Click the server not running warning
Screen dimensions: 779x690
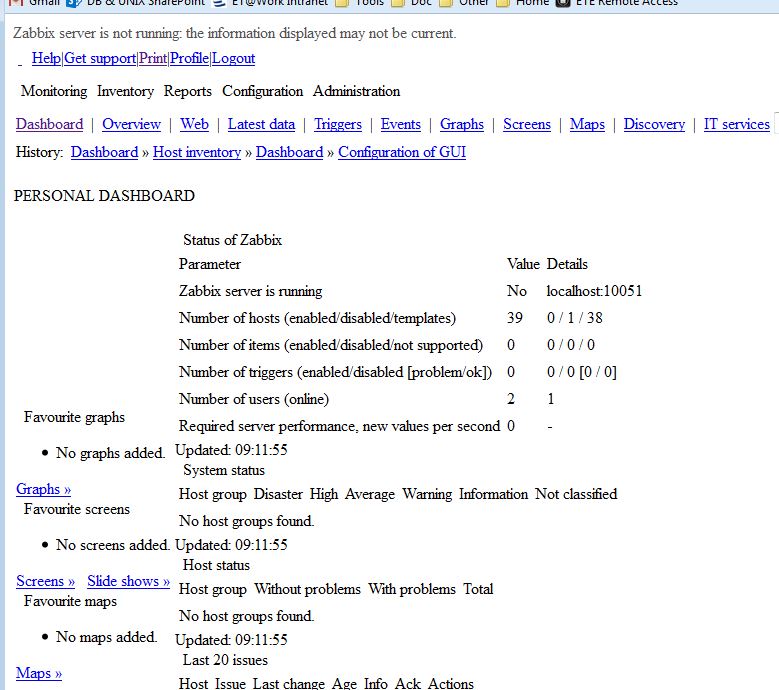tap(234, 33)
